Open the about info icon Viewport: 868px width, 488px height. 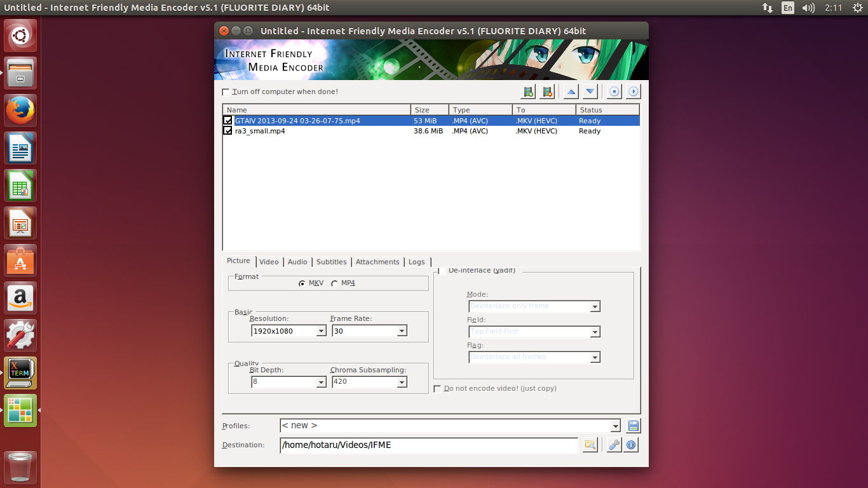pyautogui.click(x=631, y=445)
